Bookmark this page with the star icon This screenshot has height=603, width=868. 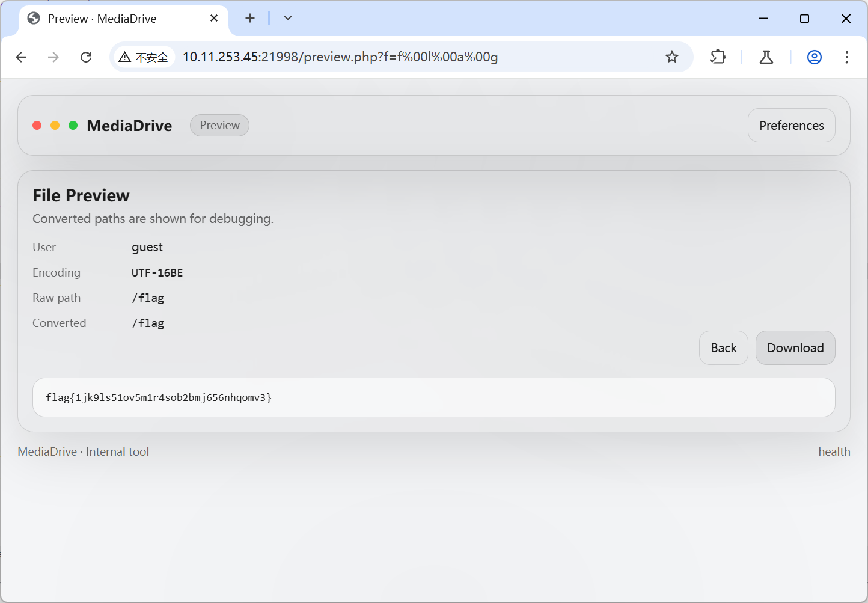671,57
